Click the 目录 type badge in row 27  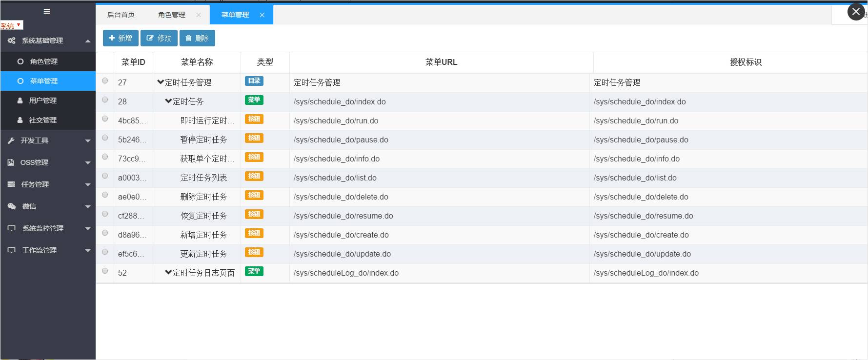254,81
